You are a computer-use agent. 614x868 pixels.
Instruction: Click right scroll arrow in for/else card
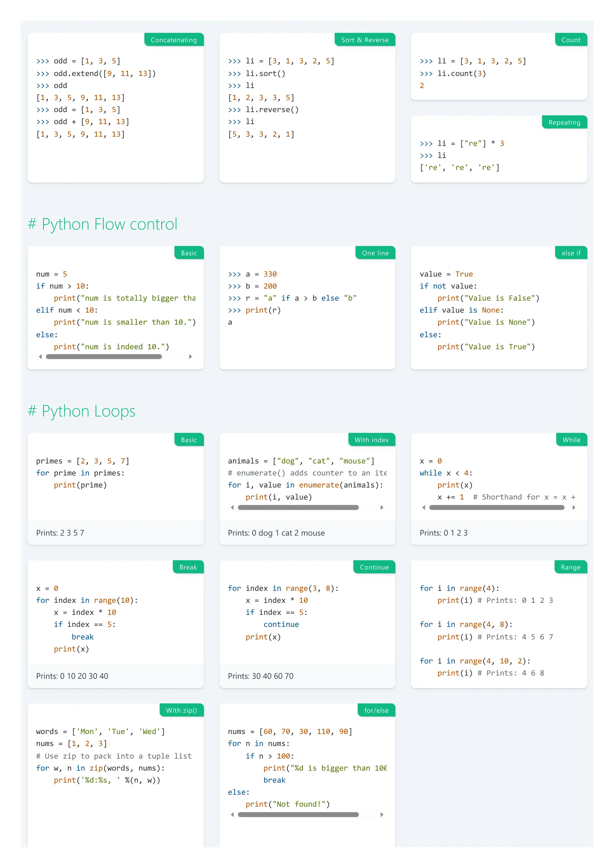point(382,814)
